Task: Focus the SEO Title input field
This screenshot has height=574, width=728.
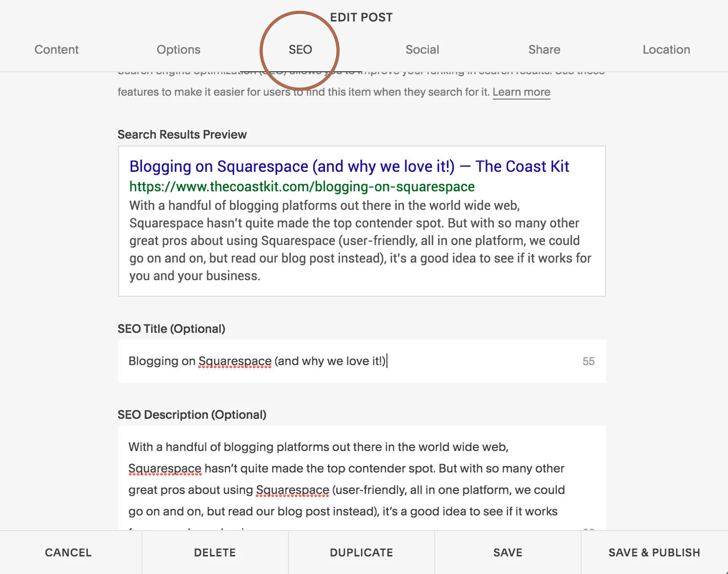Action: [362, 361]
